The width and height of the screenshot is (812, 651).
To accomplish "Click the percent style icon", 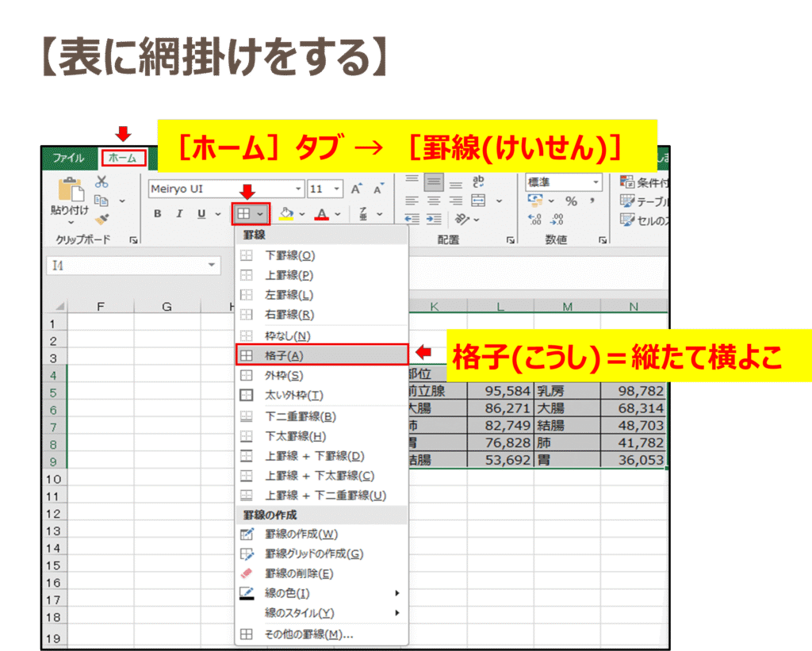I will click(571, 201).
